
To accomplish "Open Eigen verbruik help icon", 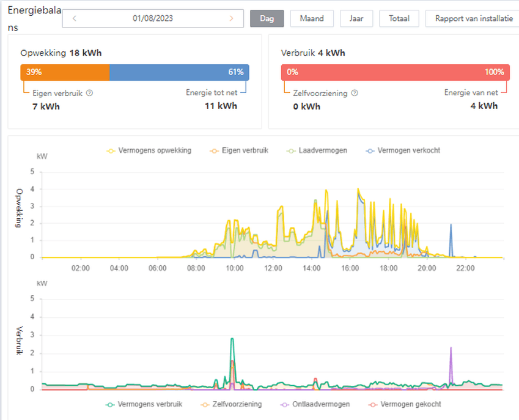I will (89, 93).
